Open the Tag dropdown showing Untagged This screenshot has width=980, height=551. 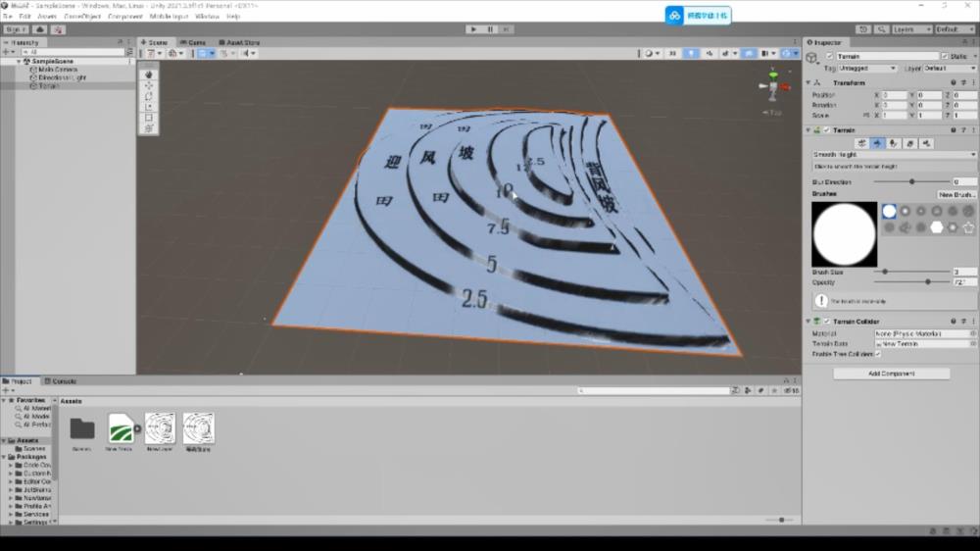coord(867,69)
